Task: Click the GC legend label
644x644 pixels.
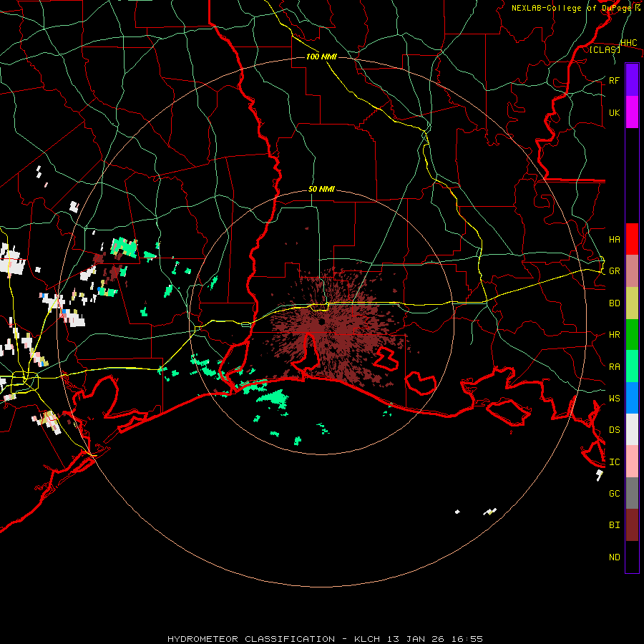Action: pos(614,493)
